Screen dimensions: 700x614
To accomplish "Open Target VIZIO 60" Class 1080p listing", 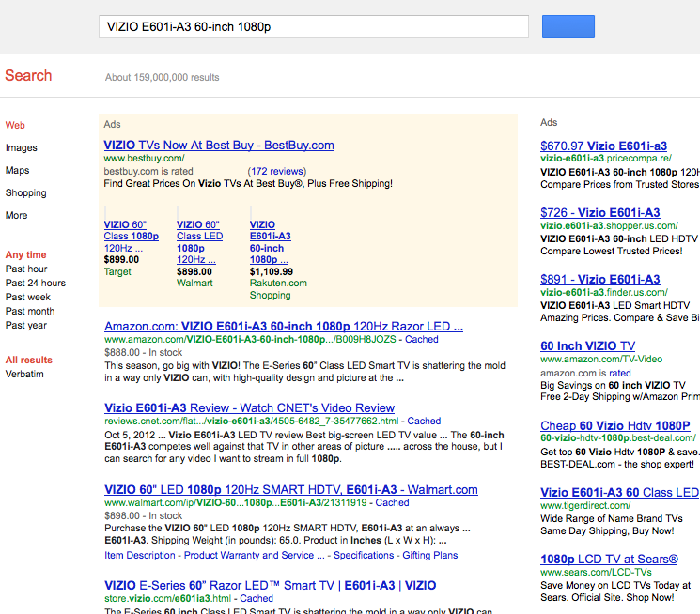I will [132, 236].
